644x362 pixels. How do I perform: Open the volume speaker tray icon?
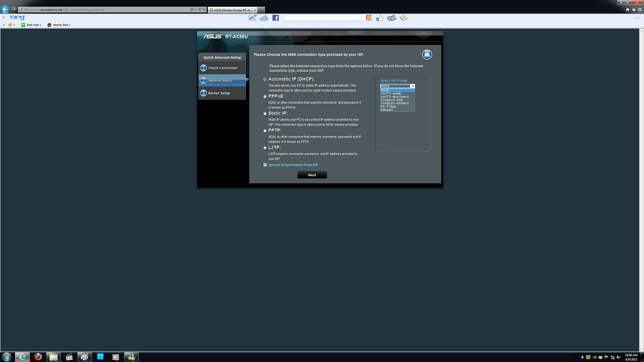click(x=619, y=357)
